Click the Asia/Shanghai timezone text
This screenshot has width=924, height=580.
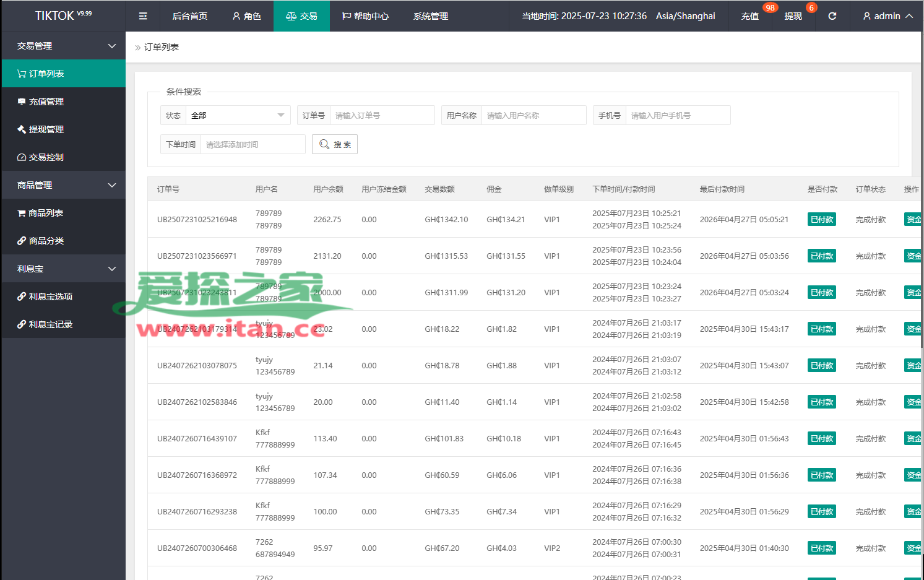click(x=686, y=16)
